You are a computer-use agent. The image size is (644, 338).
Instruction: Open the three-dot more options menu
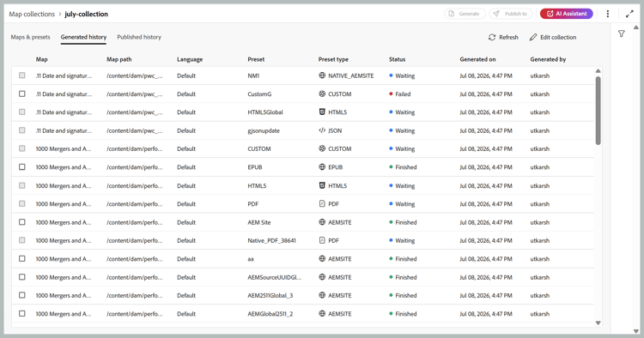[x=608, y=14]
